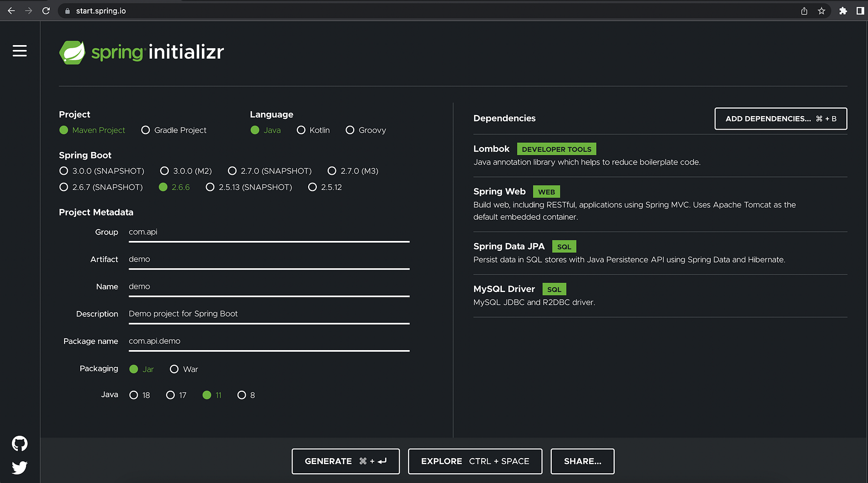868x483 pixels.
Task: Select Maven Project option
Action: click(92, 130)
